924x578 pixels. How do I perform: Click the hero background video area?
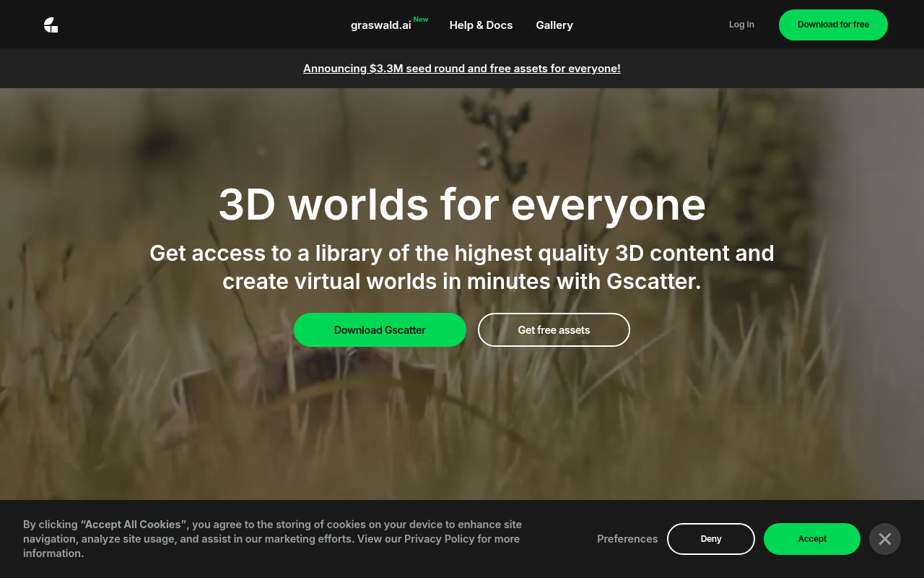pyautogui.click(x=462, y=433)
